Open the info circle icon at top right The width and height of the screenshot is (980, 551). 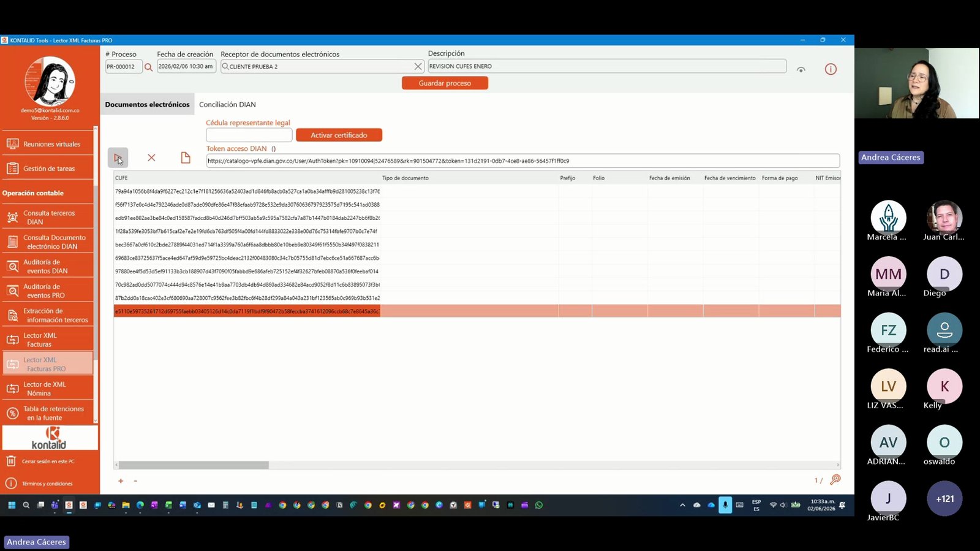(x=831, y=69)
